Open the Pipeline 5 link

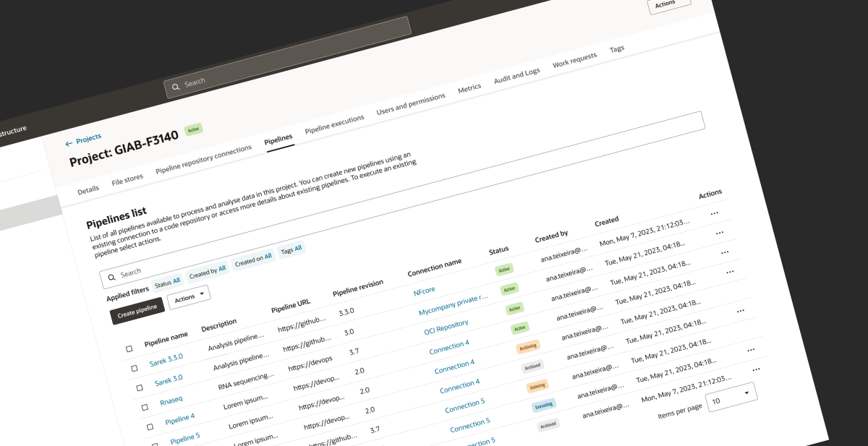coord(185,438)
